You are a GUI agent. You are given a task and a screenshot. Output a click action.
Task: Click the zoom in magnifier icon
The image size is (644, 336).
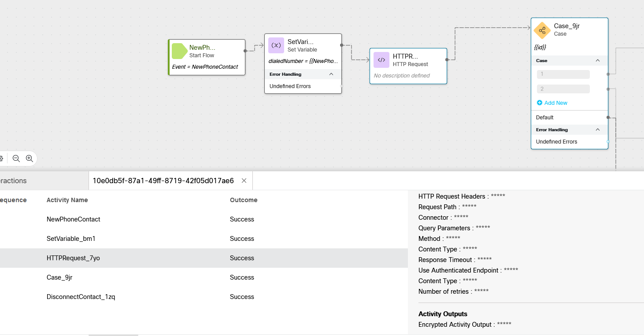click(29, 158)
